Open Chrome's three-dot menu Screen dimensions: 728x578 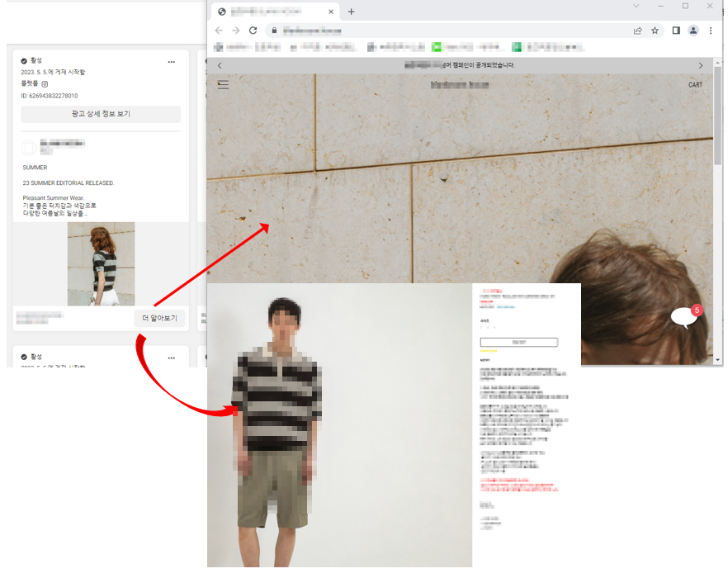point(711,31)
